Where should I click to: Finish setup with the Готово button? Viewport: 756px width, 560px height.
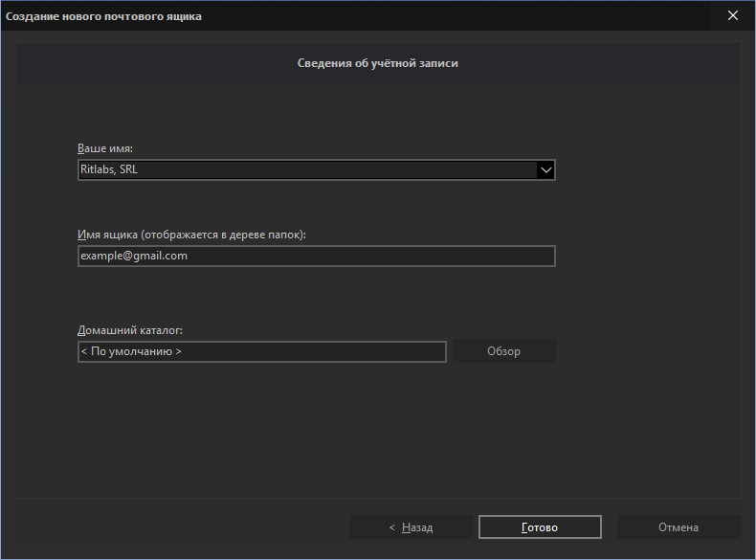540,527
